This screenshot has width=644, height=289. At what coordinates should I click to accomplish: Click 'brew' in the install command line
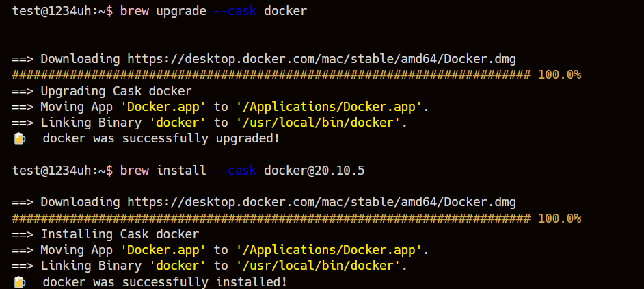[x=134, y=171]
